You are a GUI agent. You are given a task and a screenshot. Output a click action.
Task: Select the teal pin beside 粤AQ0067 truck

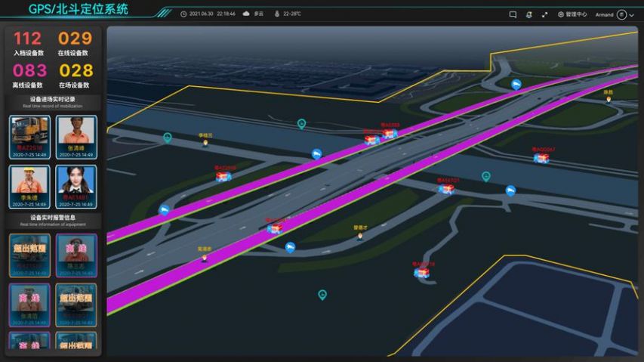(x=486, y=177)
